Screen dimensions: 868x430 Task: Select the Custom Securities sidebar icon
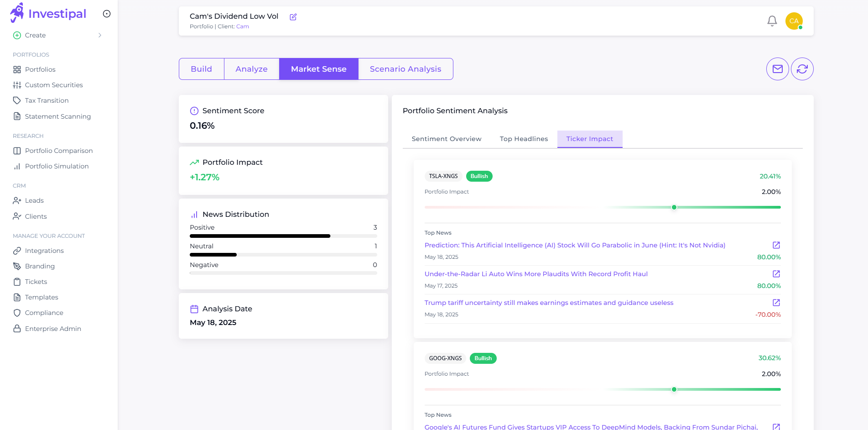point(17,85)
